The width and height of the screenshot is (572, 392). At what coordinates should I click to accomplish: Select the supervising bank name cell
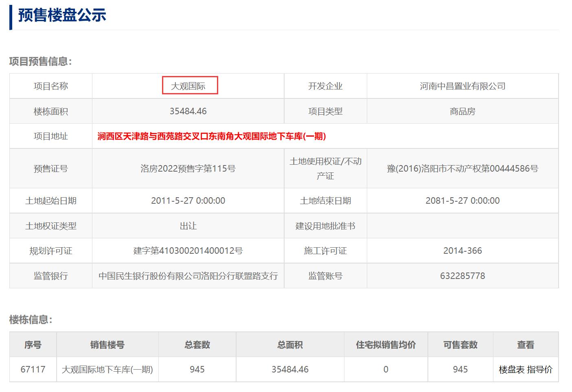click(x=188, y=276)
